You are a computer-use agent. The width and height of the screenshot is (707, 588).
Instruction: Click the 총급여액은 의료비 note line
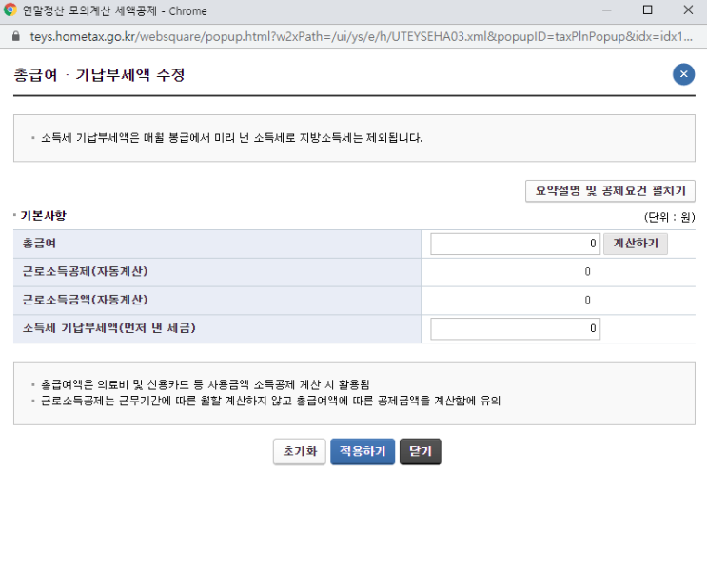tap(206, 384)
